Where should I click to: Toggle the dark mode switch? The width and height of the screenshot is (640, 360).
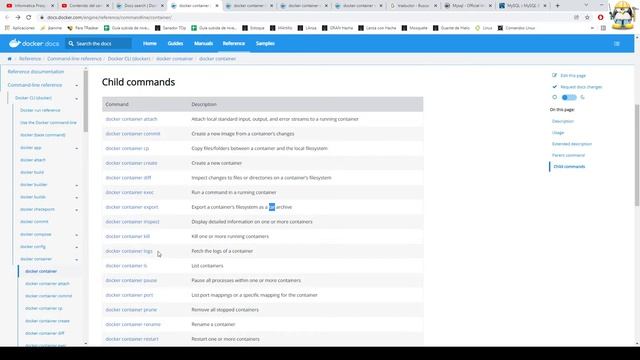[x=569, y=98]
